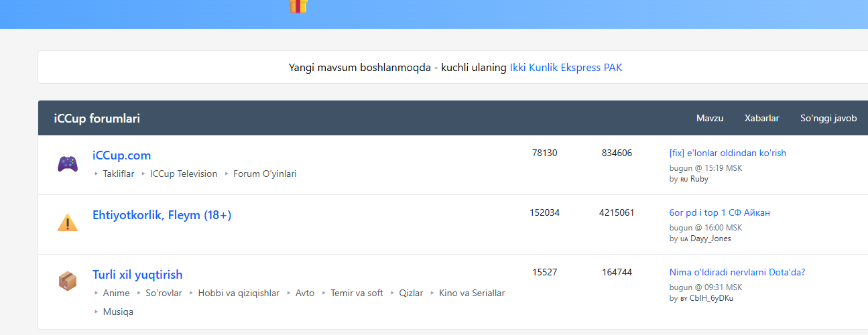View user Ruby's profile
The height and width of the screenshot is (335, 868).
(x=699, y=179)
